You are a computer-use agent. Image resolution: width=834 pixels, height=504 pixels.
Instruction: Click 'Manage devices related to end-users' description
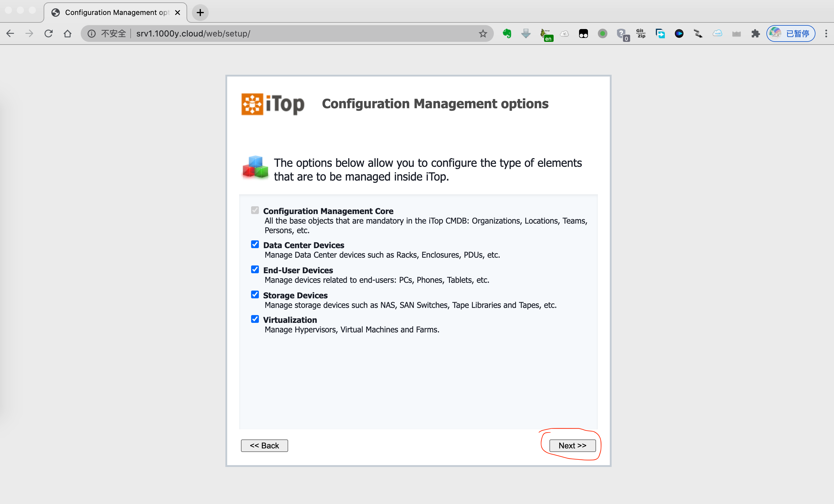click(x=377, y=280)
